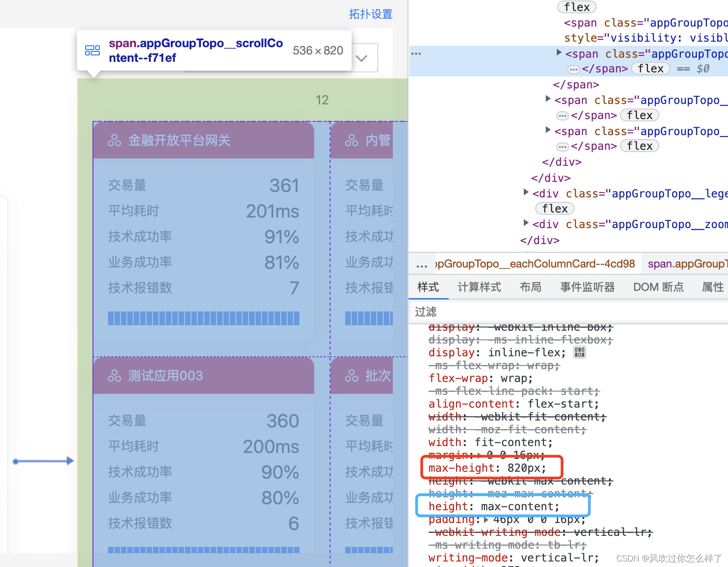The height and width of the screenshot is (567, 728).
Task: Click the 技术成功率 value 90%
Action: point(280,472)
